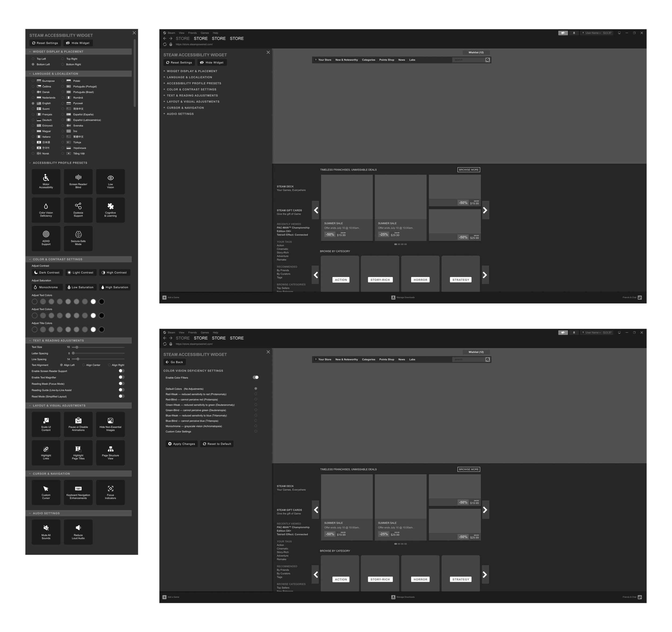Expand Cursor & Navigation in top window
672x632 pixels.
[184, 108]
